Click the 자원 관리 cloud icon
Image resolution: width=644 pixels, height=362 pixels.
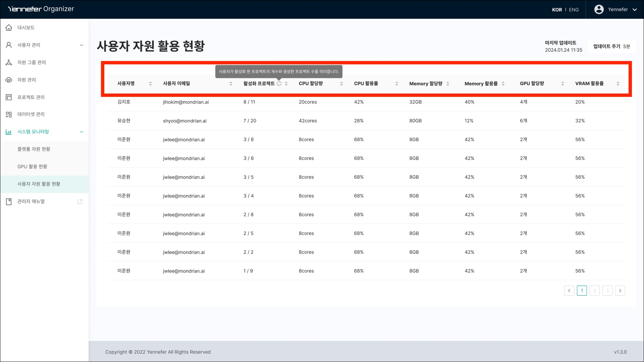click(x=9, y=80)
